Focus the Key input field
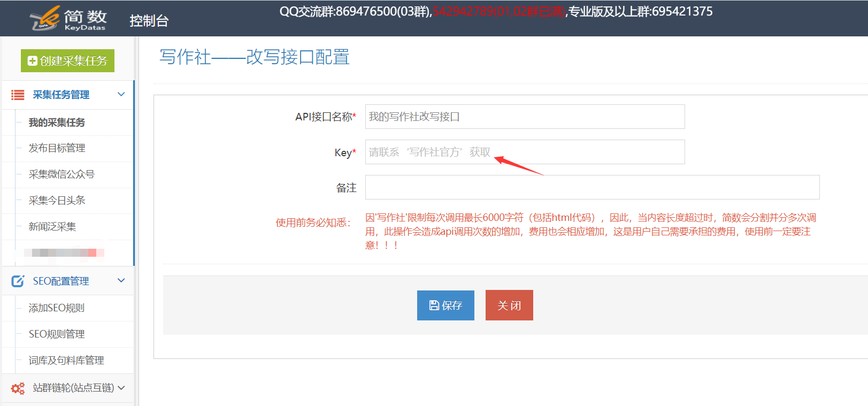This screenshot has height=406, width=868. pos(525,152)
